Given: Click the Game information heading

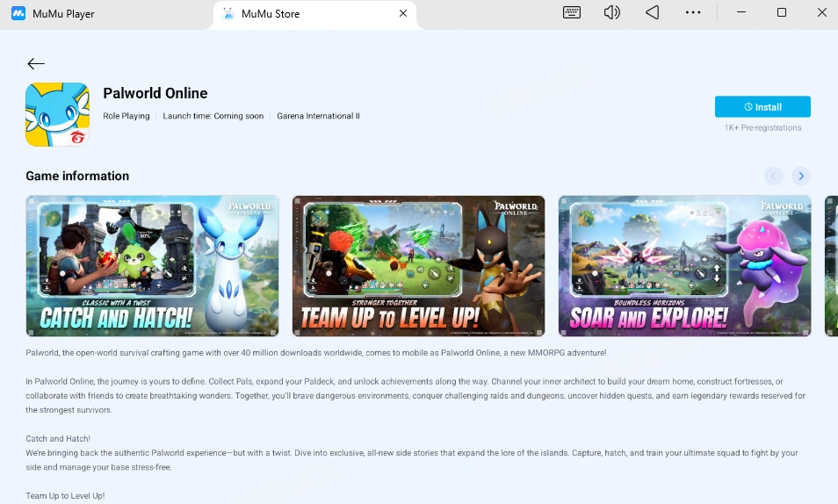Looking at the screenshot, I should (77, 176).
